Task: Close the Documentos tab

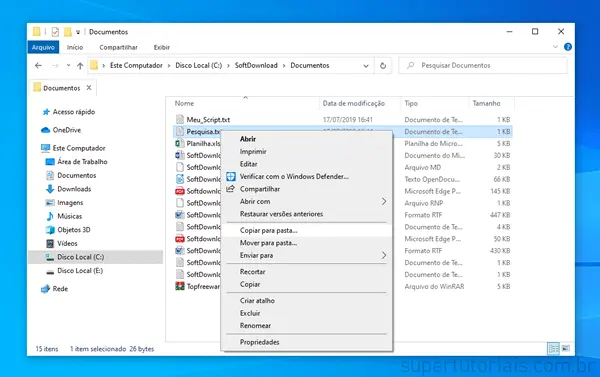Action: pos(89,88)
